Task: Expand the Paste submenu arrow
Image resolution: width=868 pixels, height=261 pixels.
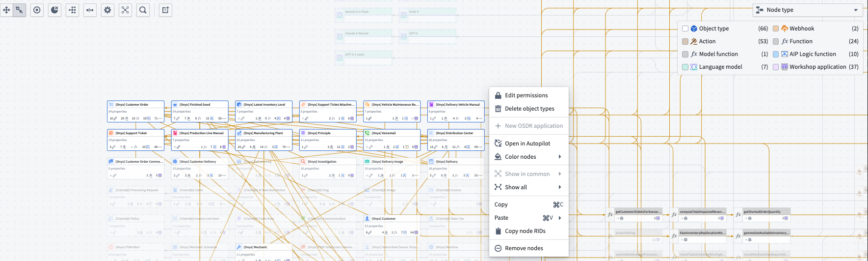Action: point(560,218)
